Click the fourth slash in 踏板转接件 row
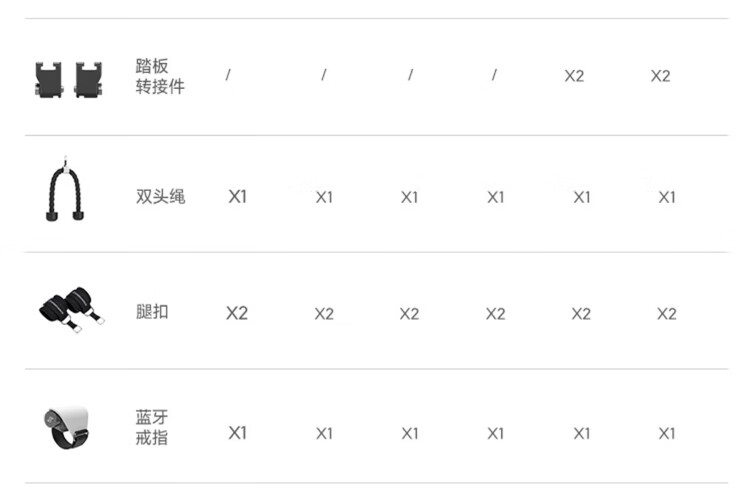Image resolution: width=750 pixels, height=502 pixels. [x=494, y=76]
